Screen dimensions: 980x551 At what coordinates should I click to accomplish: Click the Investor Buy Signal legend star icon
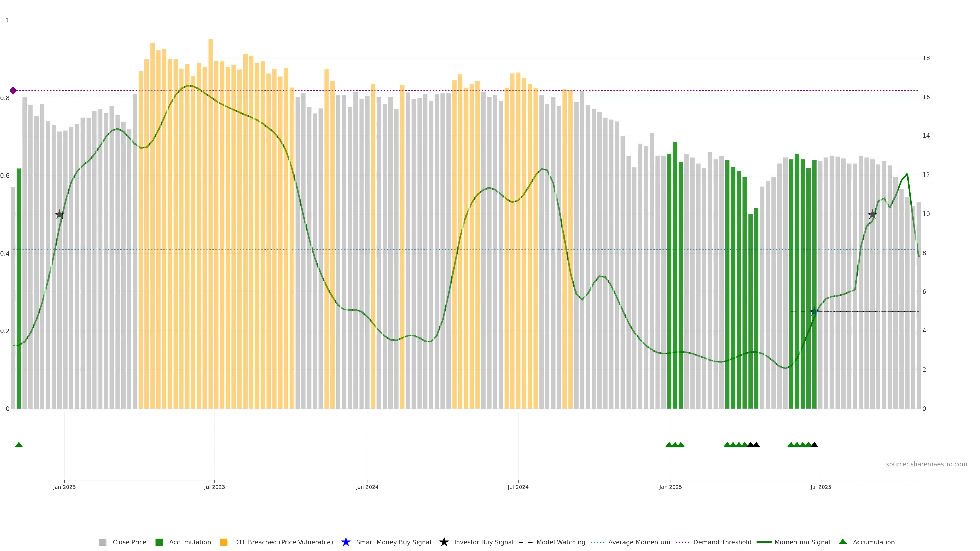444,542
